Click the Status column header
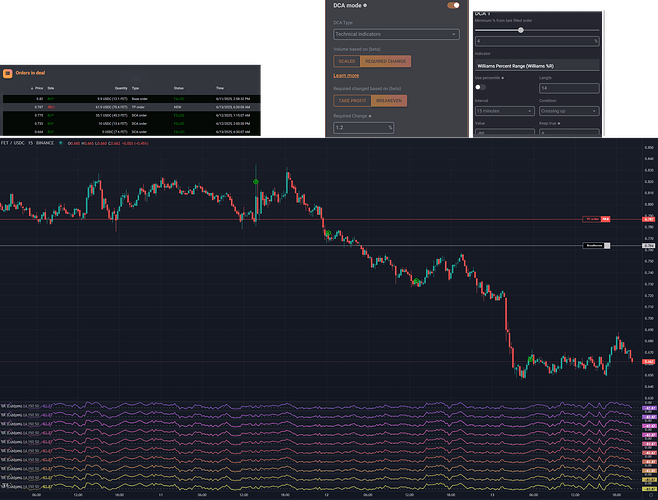 179,89
